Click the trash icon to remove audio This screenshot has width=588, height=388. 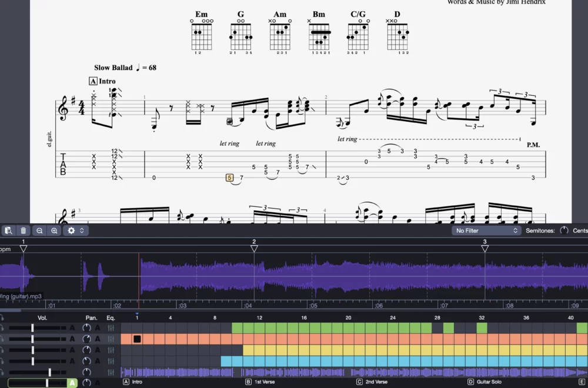[x=24, y=230]
